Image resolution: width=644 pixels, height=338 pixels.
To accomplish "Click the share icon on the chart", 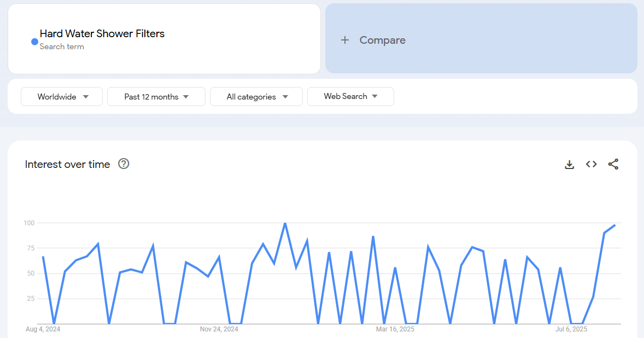I will coord(613,164).
